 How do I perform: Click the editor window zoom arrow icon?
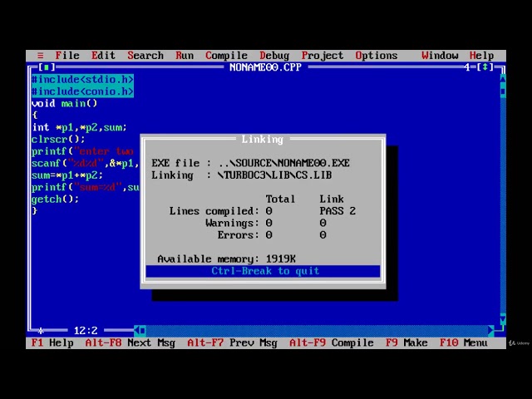point(485,67)
